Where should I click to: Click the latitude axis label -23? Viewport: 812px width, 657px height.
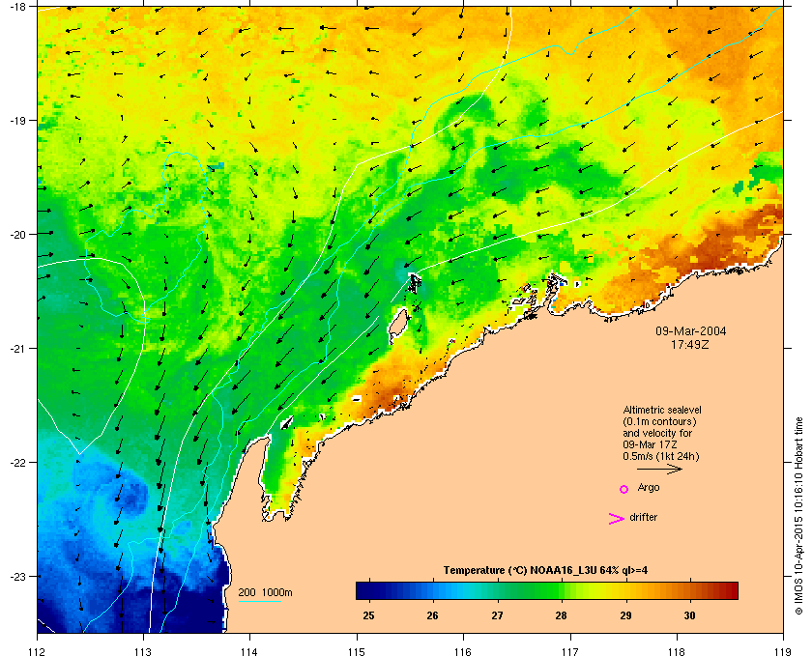pyautogui.click(x=17, y=576)
